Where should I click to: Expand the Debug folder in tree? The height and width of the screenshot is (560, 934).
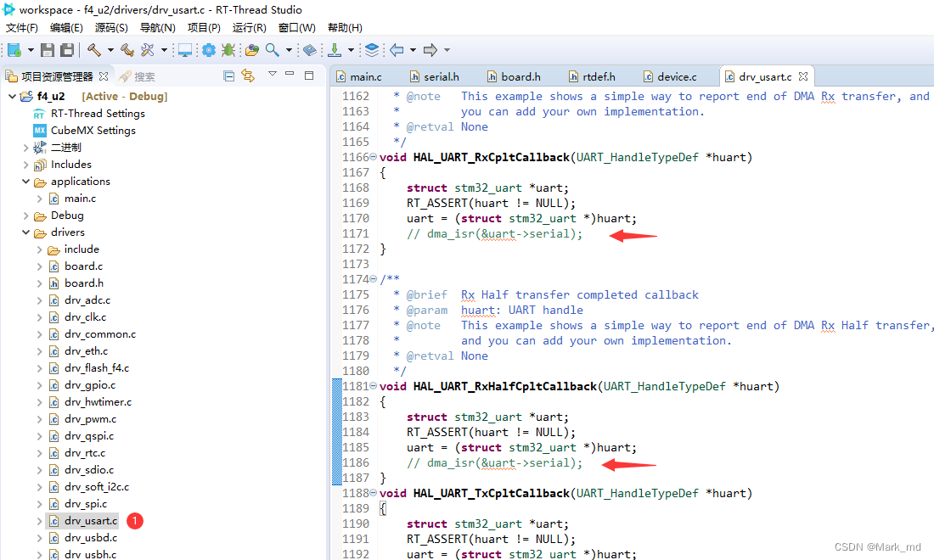(26, 215)
